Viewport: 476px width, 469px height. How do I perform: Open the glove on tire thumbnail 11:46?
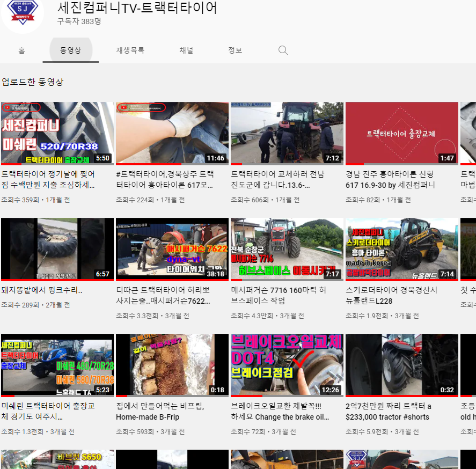coord(172,133)
